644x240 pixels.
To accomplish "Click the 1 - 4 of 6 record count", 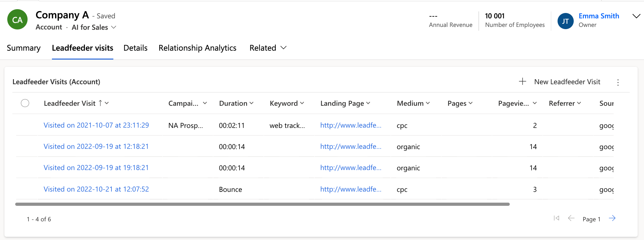I will [39, 219].
